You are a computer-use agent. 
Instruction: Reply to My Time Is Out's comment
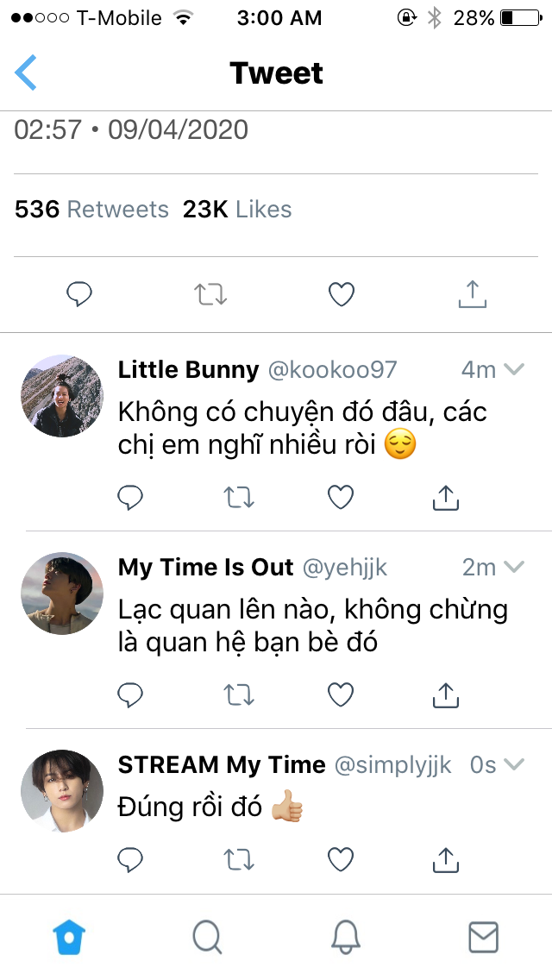[x=130, y=694]
